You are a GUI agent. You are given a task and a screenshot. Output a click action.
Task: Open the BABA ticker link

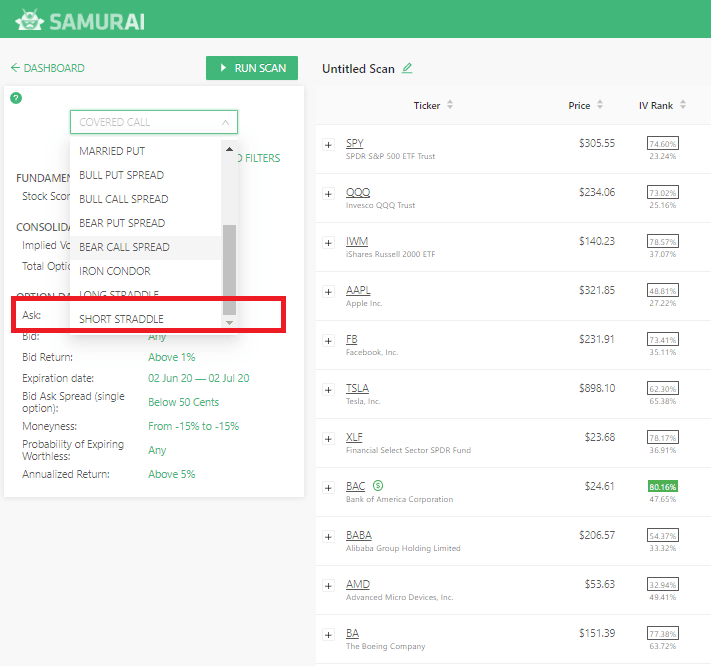click(359, 535)
